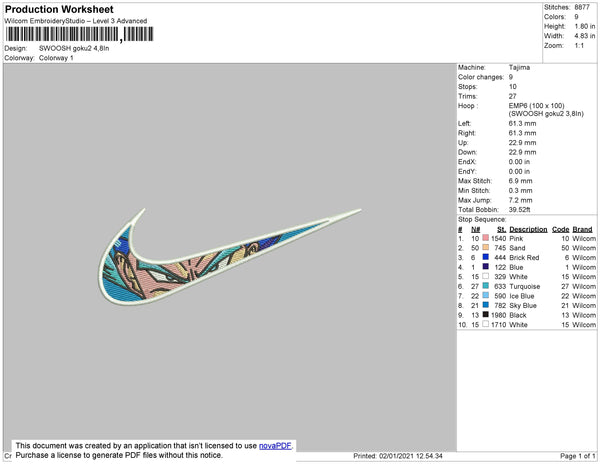This screenshot has height=464, width=600.
Task: Click the 'Sky Blue' description text
Action: (523, 305)
